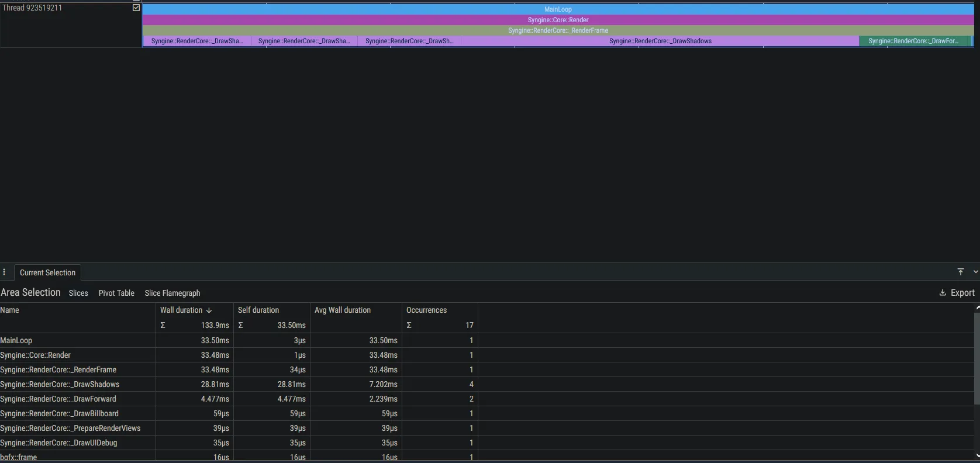Click the Syngine::RenderCore::_RenderFrame table row
Viewport: 980px width, 463px height.
pos(239,369)
